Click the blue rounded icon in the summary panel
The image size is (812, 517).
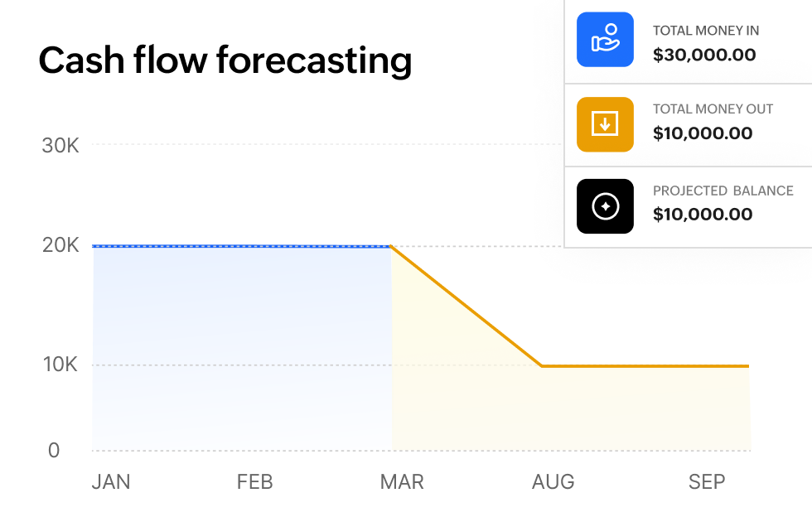point(605,39)
